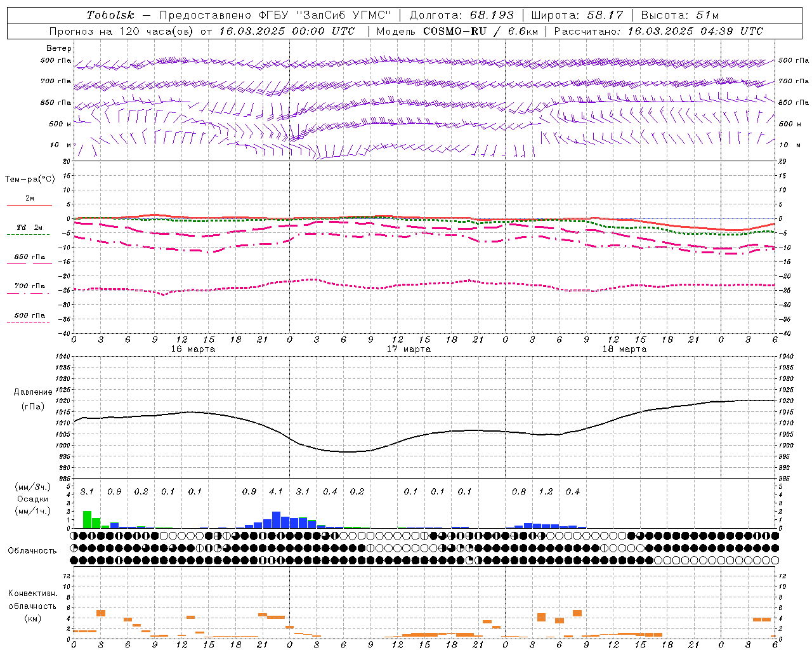
Task: Click the 3-hour precipitation value "1.2"
Action: [546, 492]
